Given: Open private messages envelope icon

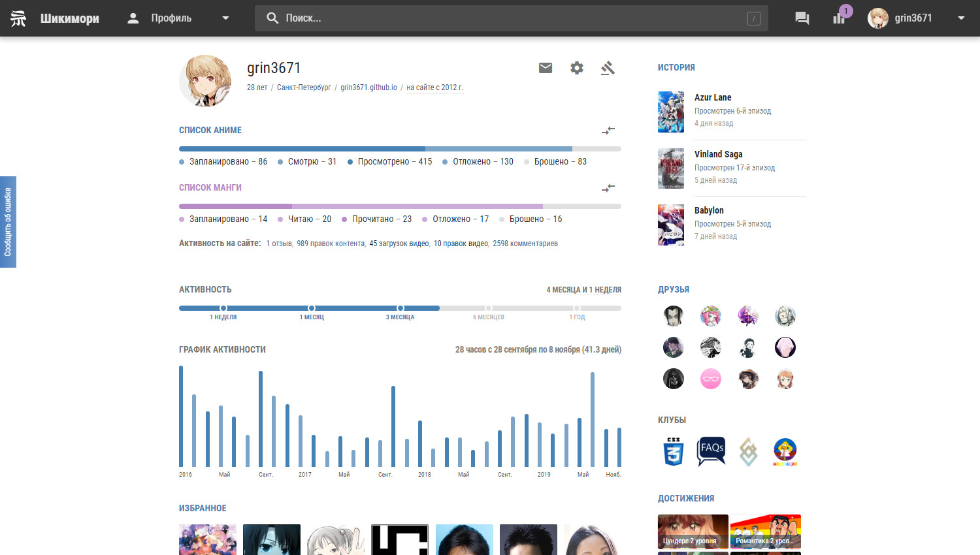Looking at the screenshot, I should coord(546,68).
